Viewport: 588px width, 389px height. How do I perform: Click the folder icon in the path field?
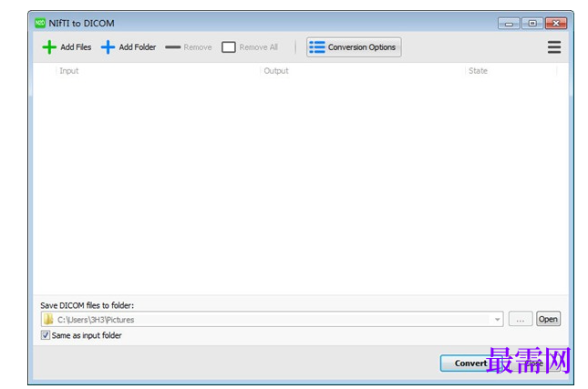(48, 319)
